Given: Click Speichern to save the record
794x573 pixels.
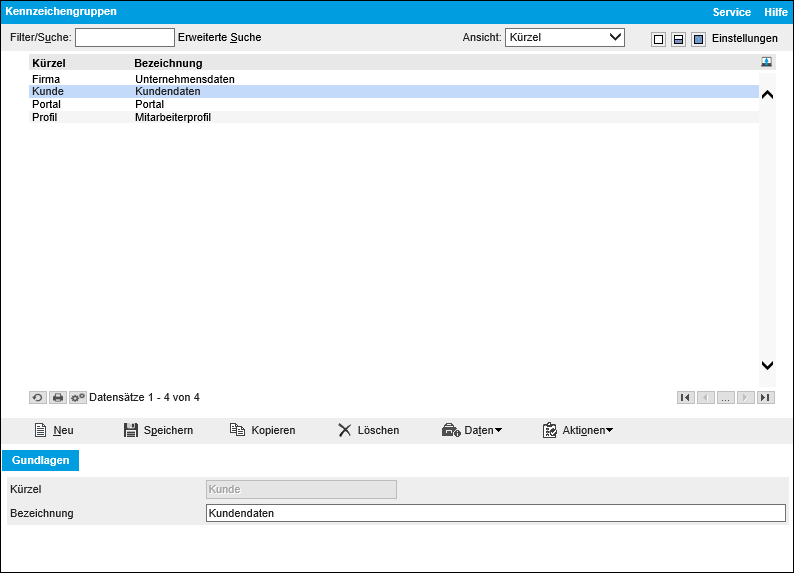Looking at the screenshot, I should pyautogui.click(x=158, y=430).
